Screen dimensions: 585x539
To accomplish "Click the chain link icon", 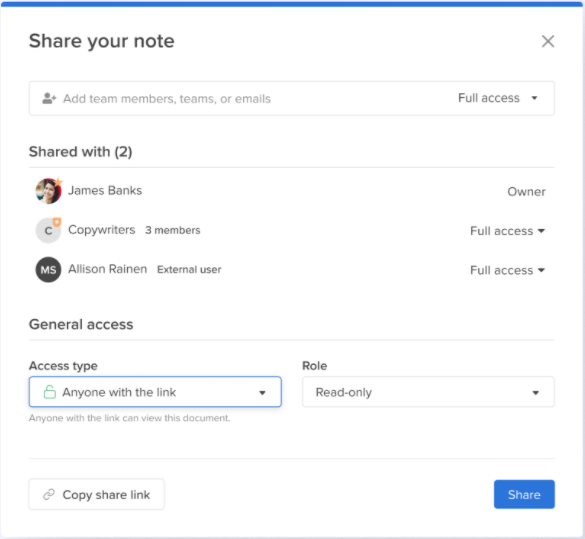I will pyautogui.click(x=49, y=494).
